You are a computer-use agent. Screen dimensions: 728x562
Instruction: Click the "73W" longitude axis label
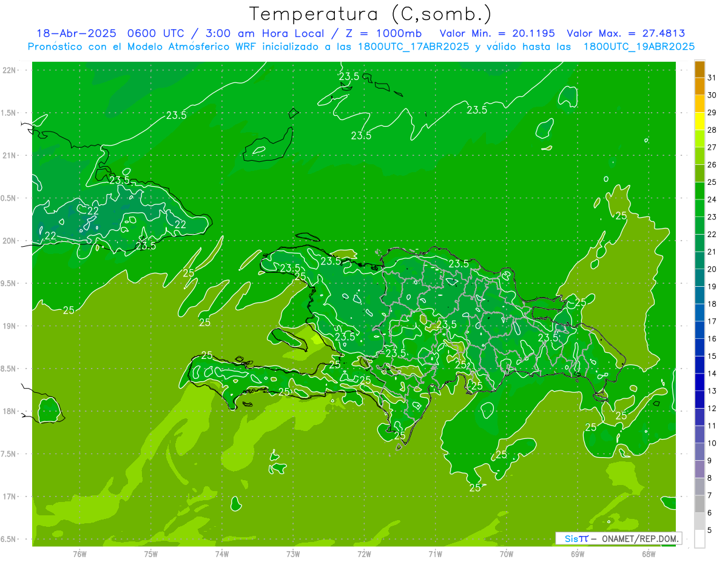point(293,554)
